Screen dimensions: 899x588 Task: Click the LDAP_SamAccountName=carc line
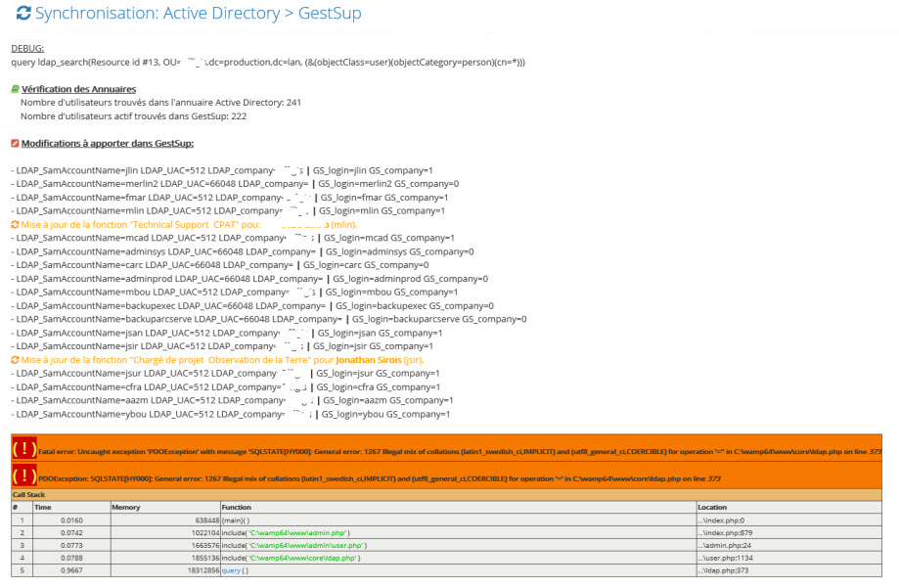click(x=220, y=265)
